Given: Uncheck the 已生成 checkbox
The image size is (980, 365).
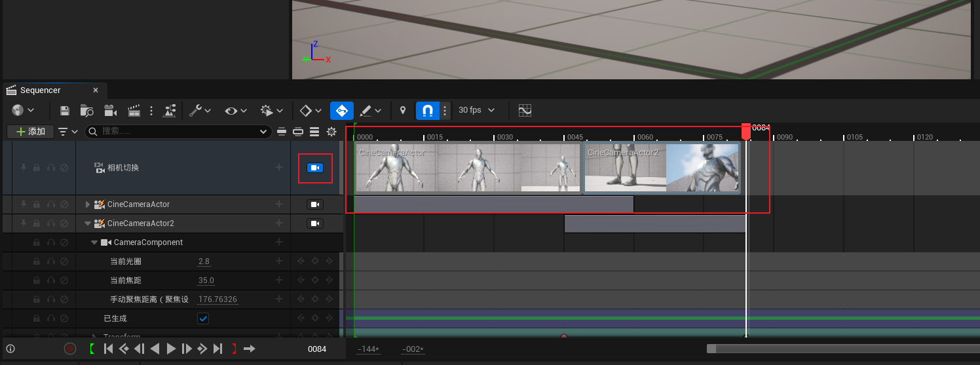Looking at the screenshot, I should [203, 318].
